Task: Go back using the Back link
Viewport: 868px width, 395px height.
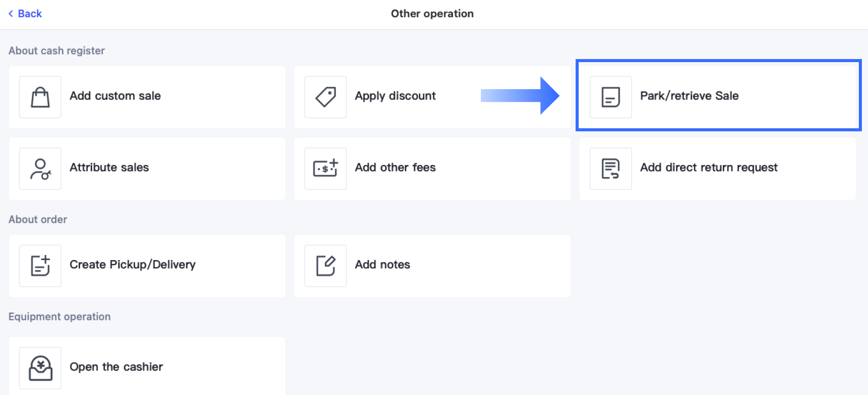Action: [30, 14]
